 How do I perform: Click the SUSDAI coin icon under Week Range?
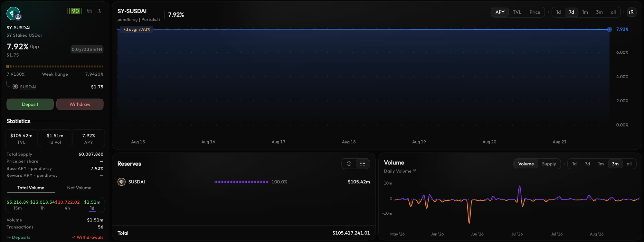point(15,87)
